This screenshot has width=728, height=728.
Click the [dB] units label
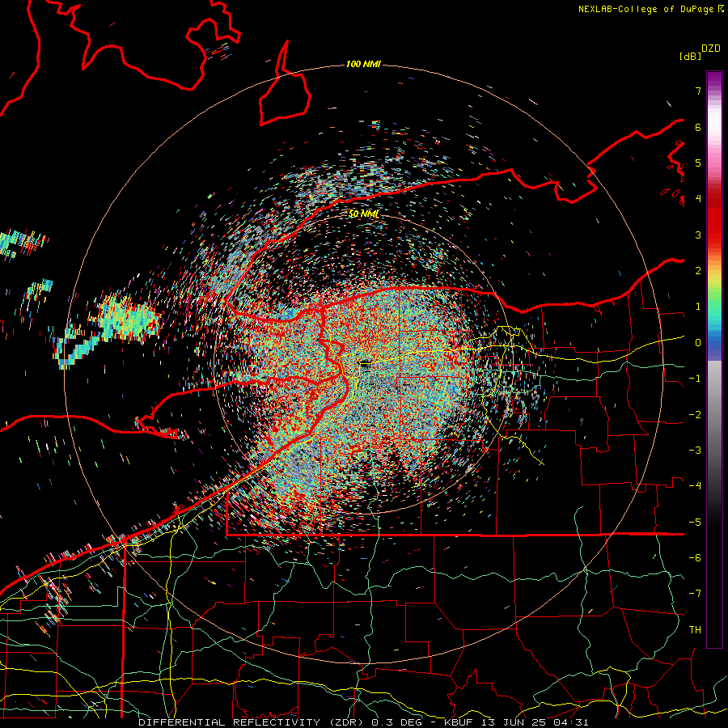[690, 56]
